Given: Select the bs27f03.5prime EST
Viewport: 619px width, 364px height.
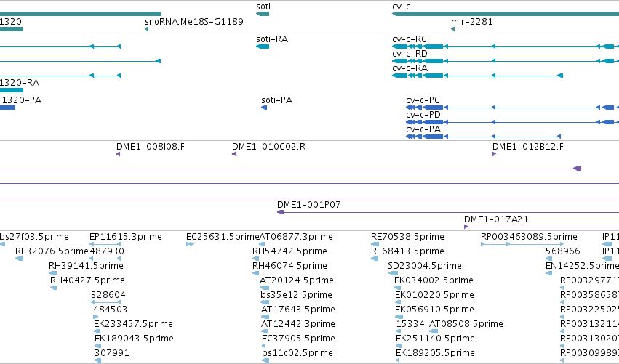Looking at the screenshot, I should (x=34, y=237).
